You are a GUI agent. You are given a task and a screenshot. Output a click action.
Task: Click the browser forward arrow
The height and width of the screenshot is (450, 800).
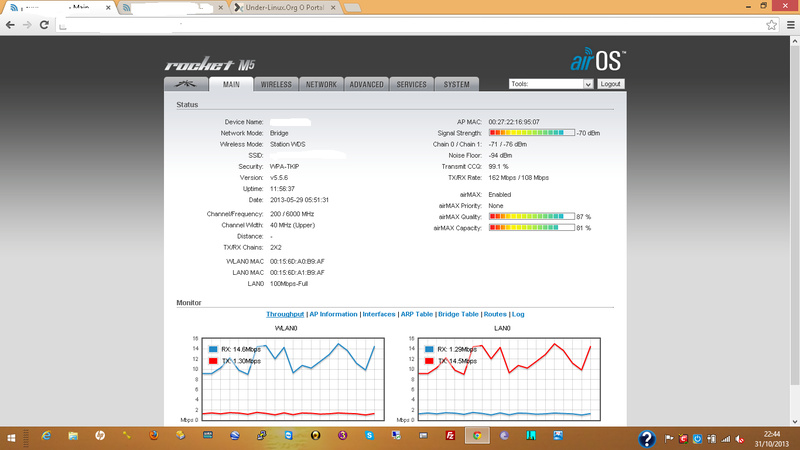[x=27, y=23]
